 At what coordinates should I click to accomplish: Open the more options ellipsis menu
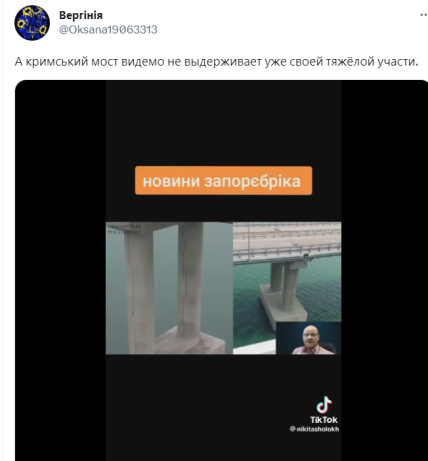click(424, 15)
